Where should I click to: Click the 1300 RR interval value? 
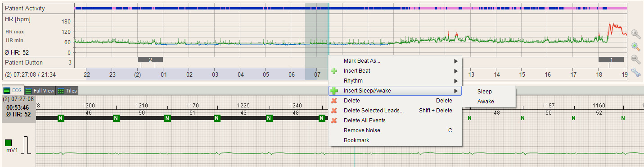(89, 106)
